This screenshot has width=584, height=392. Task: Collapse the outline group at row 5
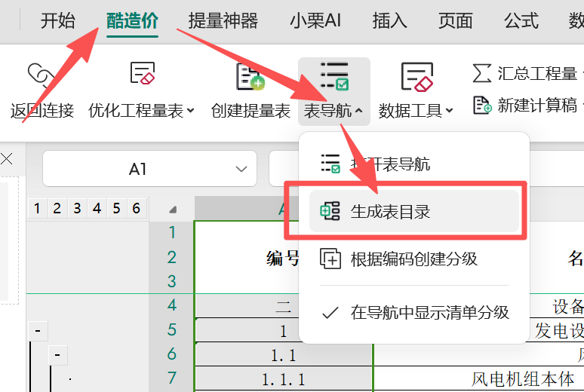coord(38,330)
